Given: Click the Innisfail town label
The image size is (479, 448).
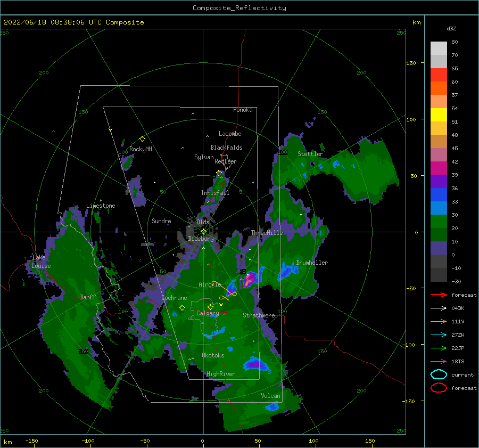Looking at the screenshot, I should [x=215, y=193].
